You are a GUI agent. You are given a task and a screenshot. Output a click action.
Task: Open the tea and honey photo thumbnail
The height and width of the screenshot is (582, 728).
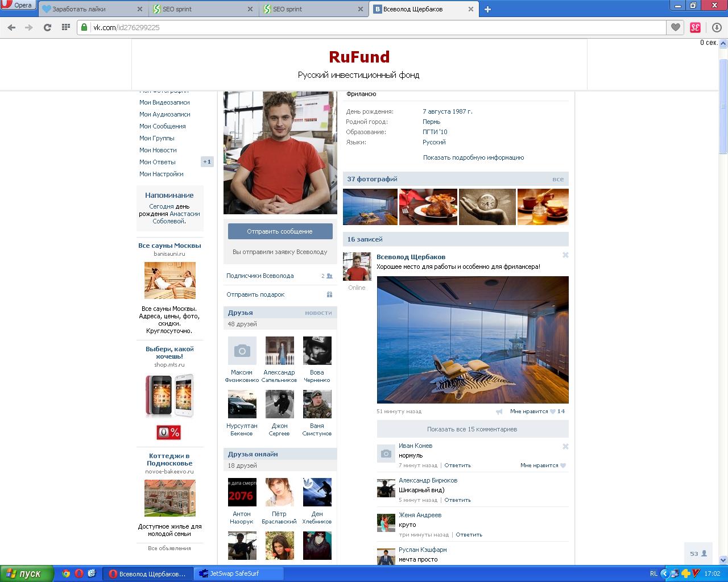pyautogui.click(x=543, y=207)
